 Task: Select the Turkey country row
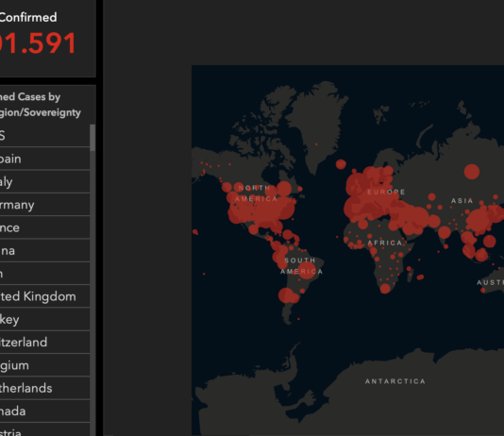click(44, 319)
